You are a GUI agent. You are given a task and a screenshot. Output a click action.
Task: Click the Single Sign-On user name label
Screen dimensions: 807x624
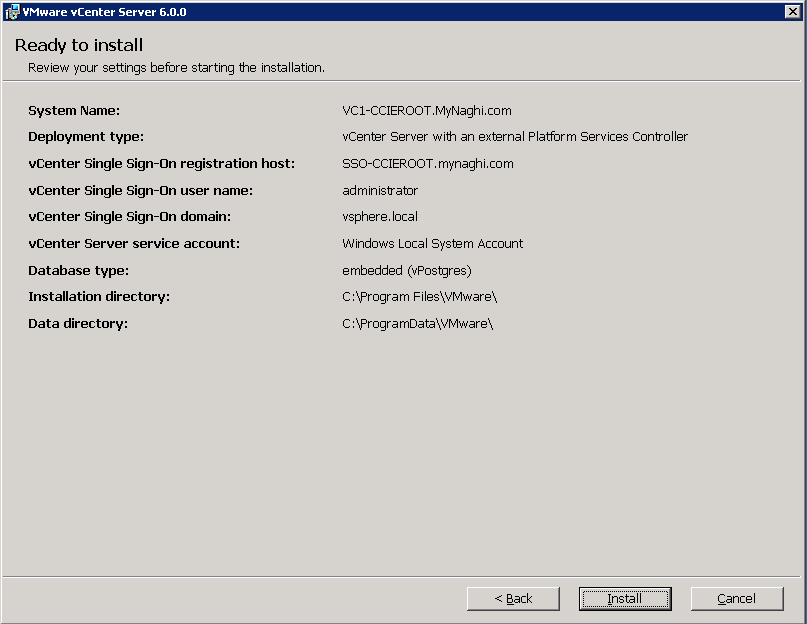click(x=140, y=190)
